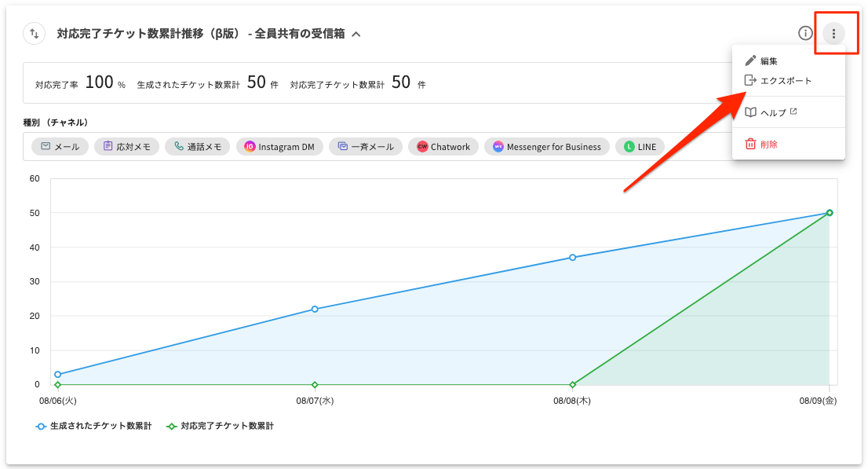Viewport: 868px width, 469px height.
Task: Click the pencil edit icon in menu
Action: pyautogui.click(x=750, y=61)
